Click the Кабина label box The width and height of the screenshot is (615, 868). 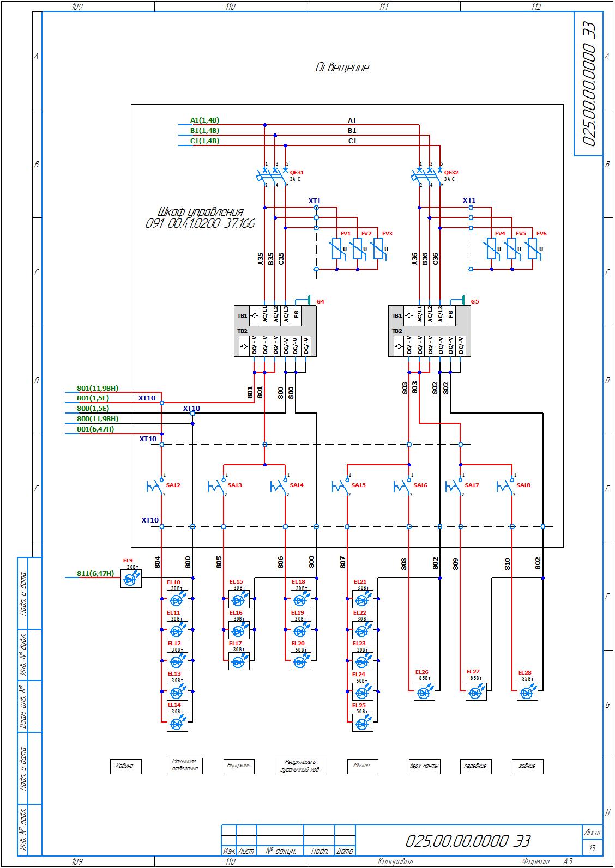tap(125, 766)
